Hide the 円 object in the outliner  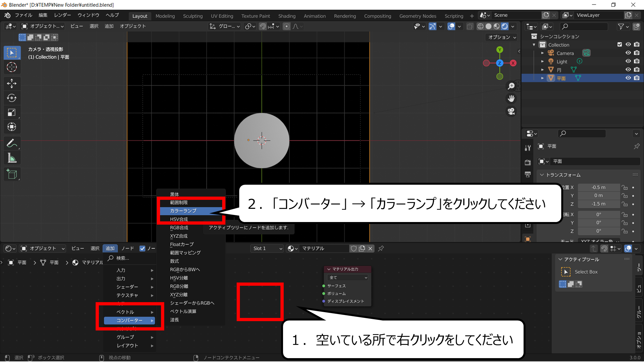click(x=628, y=70)
